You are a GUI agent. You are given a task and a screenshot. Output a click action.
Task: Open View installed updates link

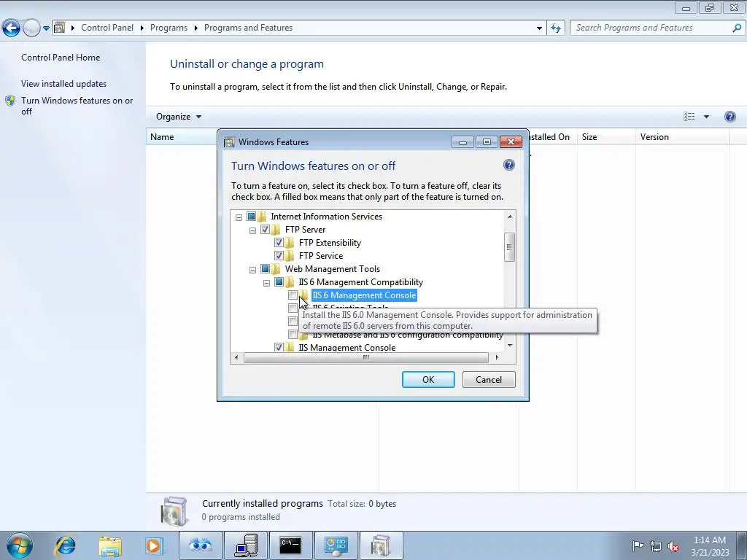pos(64,84)
